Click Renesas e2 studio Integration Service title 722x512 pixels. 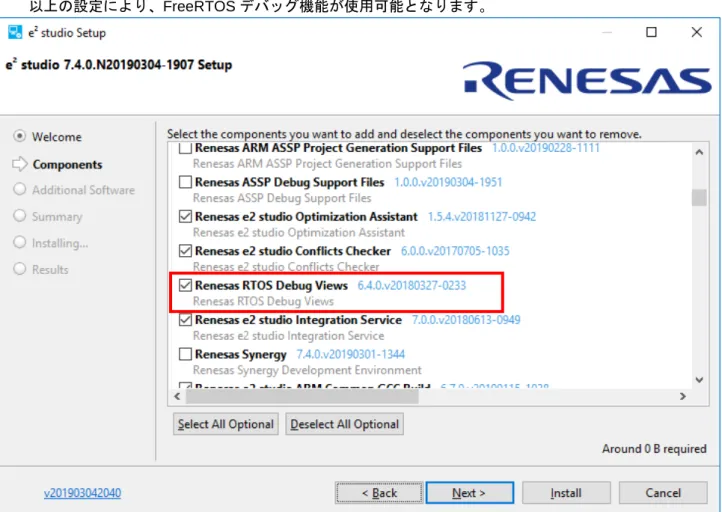(x=298, y=320)
